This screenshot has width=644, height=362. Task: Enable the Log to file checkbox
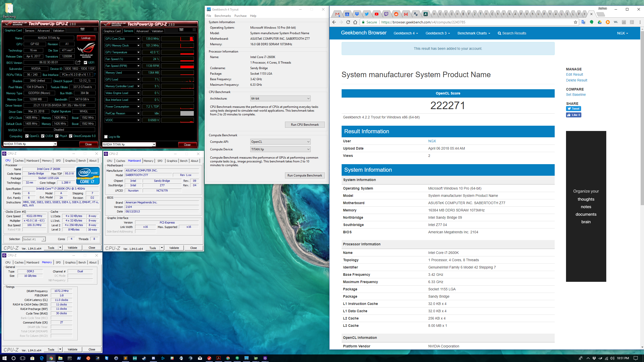[x=106, y=137]
